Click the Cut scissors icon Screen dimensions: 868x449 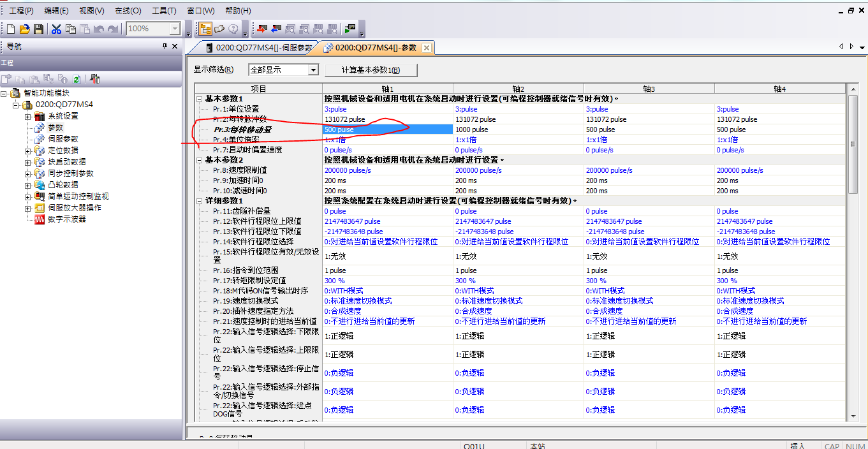point(56,29)
